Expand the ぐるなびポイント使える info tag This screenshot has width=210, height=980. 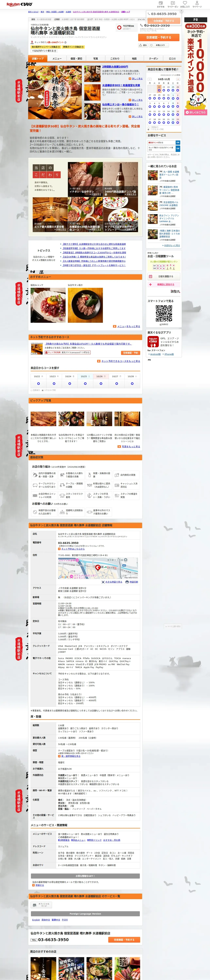tap(44, 51)
